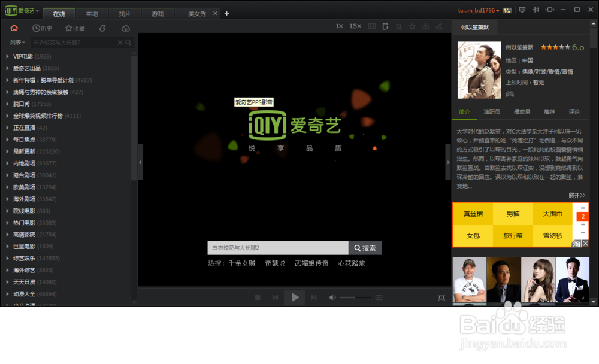Adjust the volume slider
The width and height of the screenshot is (599, 364).
355,297
